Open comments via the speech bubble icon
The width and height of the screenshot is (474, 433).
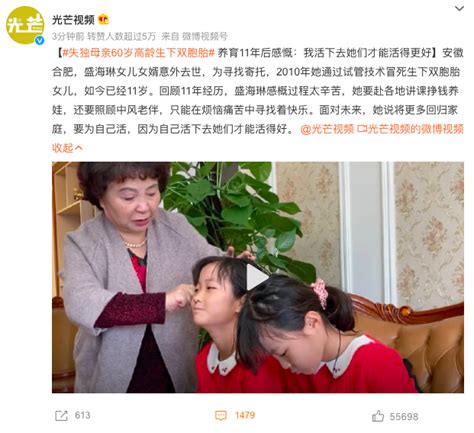tap(221, 415)
